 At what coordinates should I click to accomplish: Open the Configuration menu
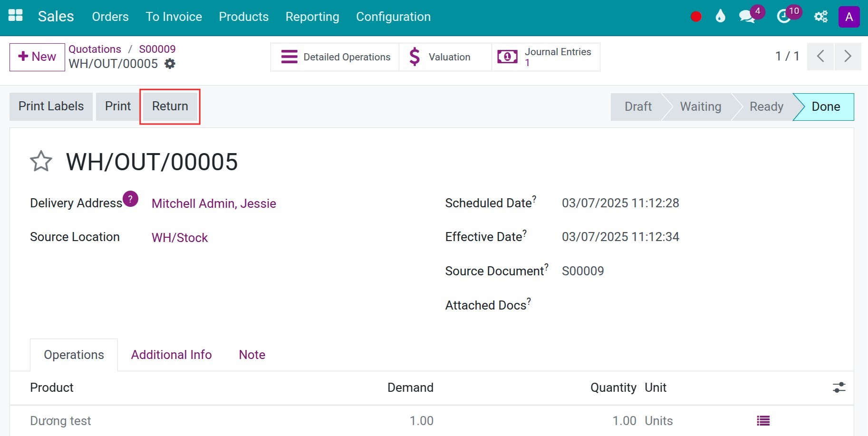[393, 17]
